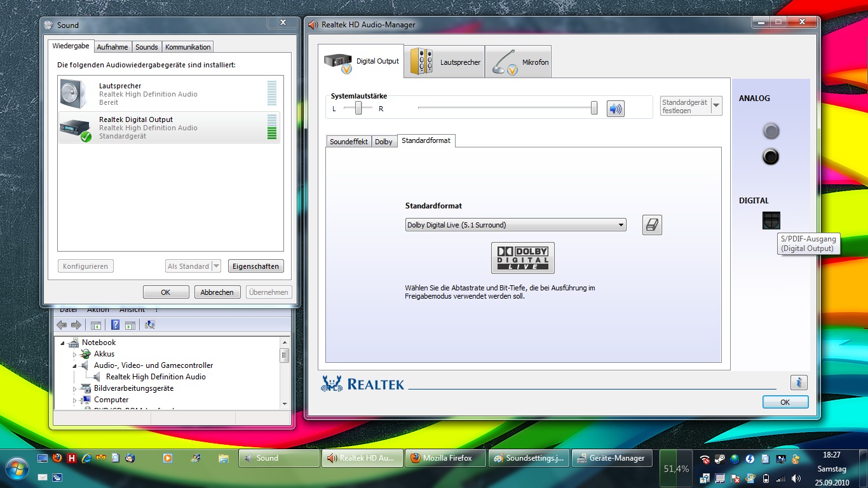Open the Steam tray icon
The height and width of the screenshot is (488, 868).
719,459
